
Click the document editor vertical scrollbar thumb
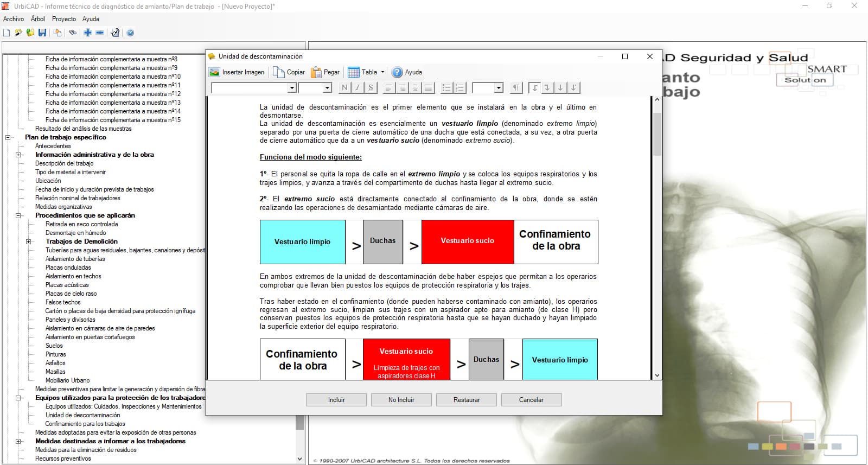(657, 133)
